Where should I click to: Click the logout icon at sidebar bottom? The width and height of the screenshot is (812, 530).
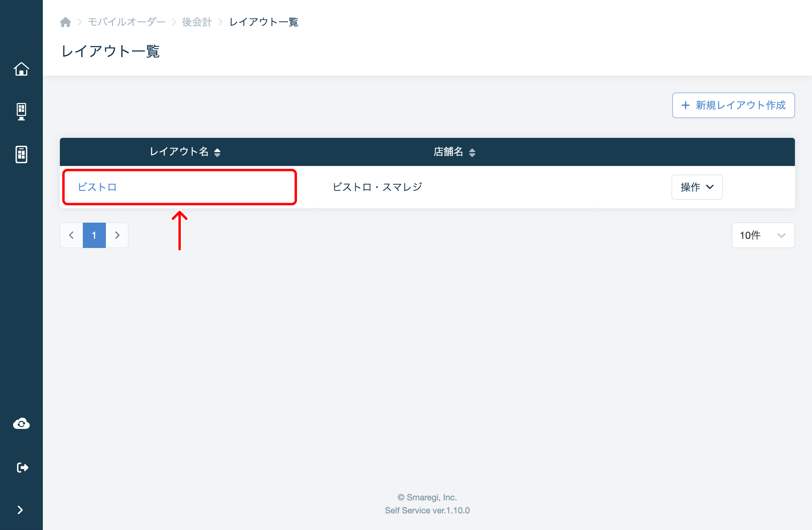(21, 467)
